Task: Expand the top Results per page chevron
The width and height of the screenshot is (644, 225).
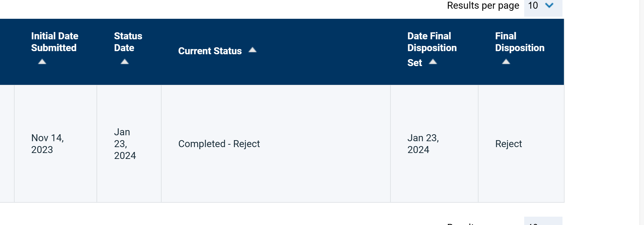Action: point(549,5)
